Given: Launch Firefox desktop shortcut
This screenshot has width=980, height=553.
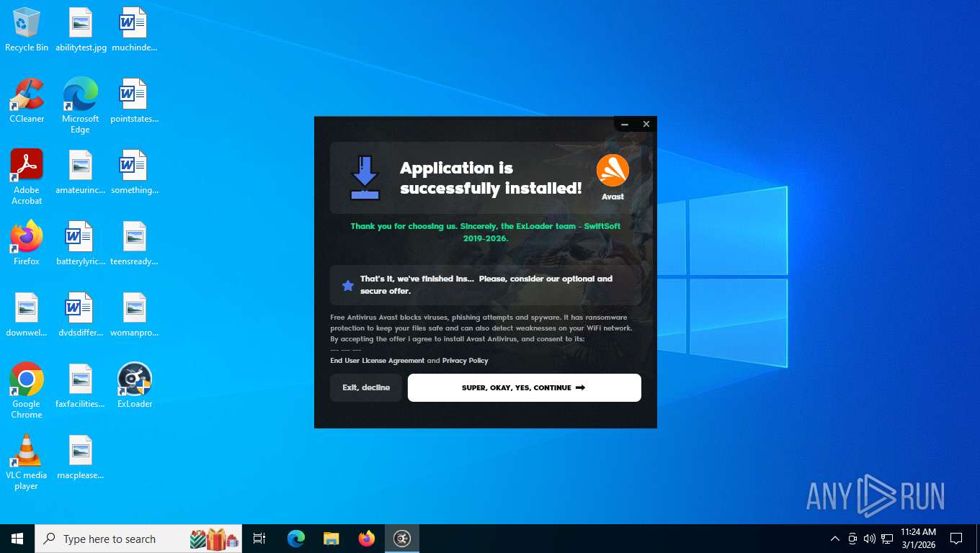Looking at the screenshot, I should [27, 243].
